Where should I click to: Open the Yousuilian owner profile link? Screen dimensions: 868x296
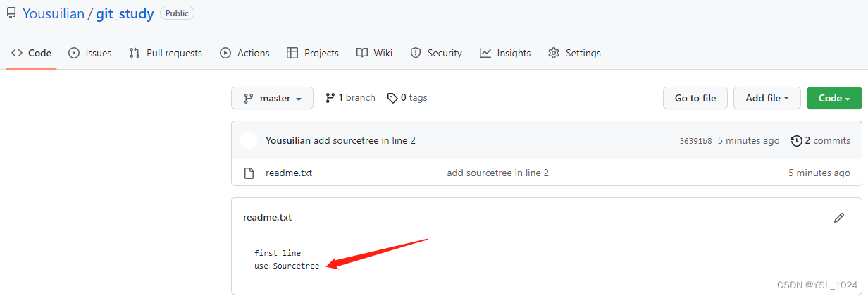[53, 13]
